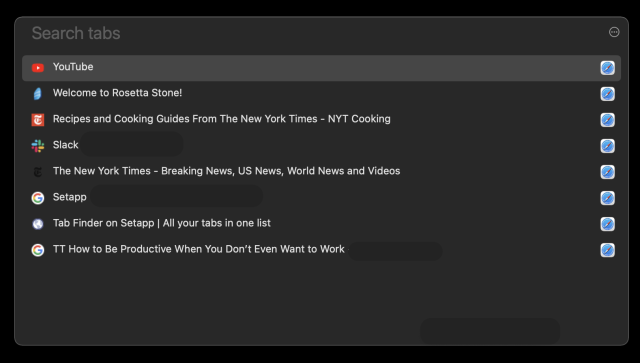Click the Rosetta Stone favicon icon
The image size is (640, 363).
38,94
